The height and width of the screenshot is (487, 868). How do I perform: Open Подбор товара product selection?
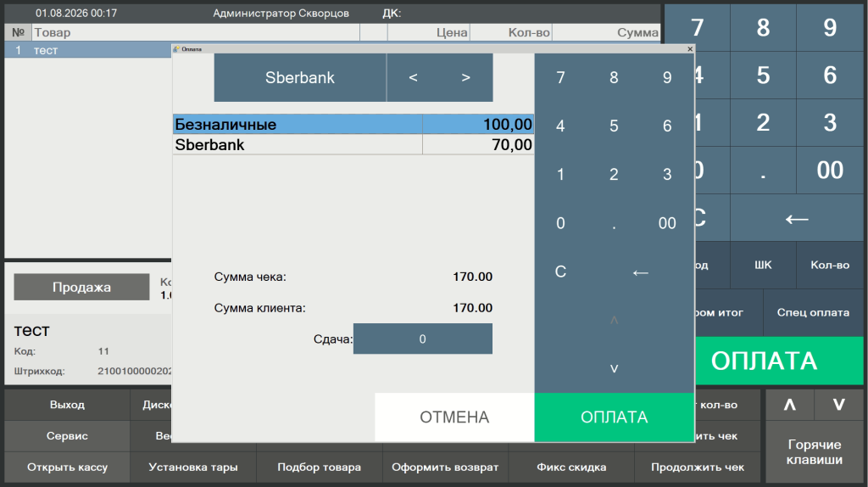(319, 467)
